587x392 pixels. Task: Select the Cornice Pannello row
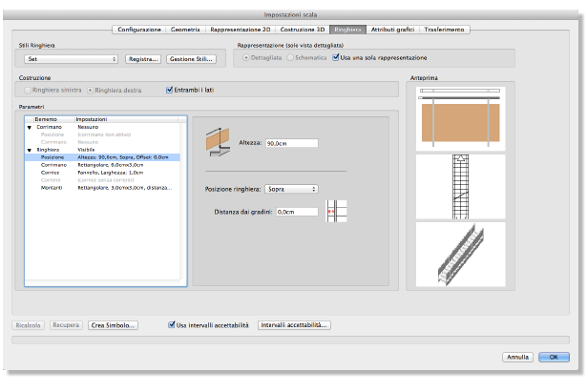pos(102,173)
